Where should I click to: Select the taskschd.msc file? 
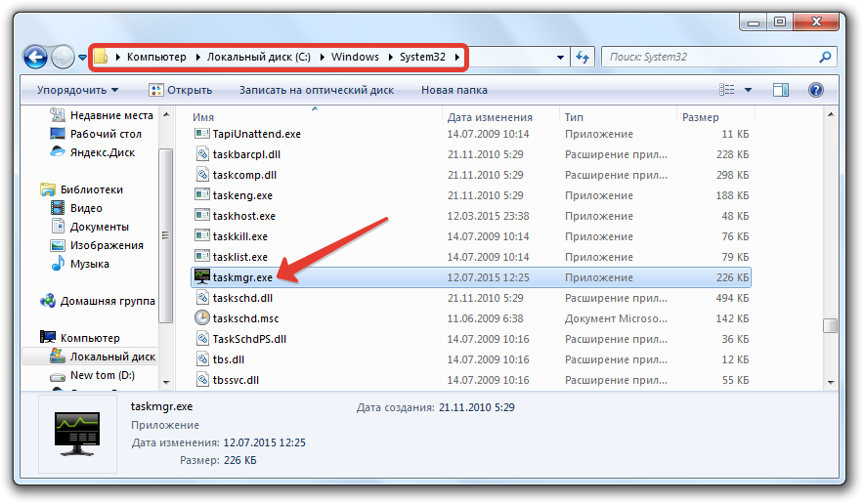click(x=245, y=318)
